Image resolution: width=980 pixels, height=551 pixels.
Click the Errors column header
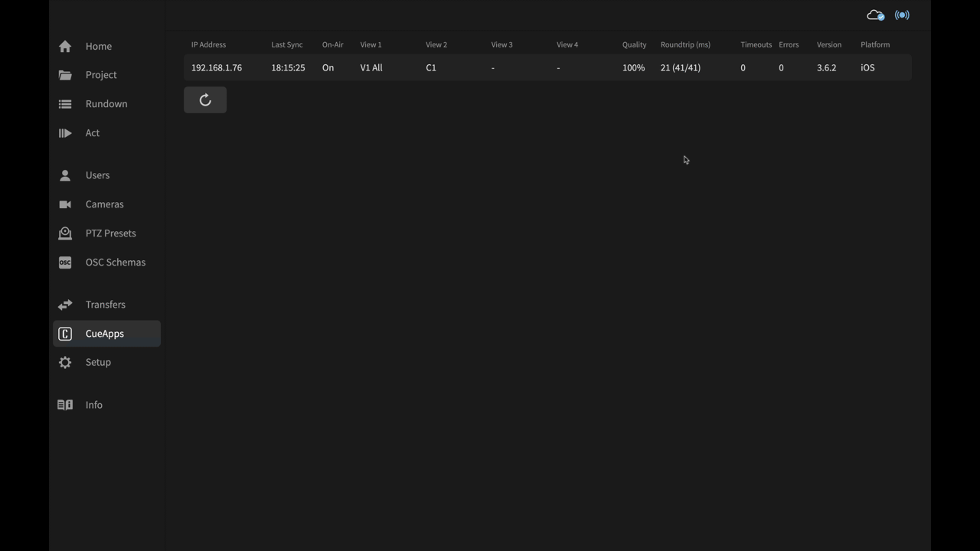pyautogui.click(x=789, y=44)
